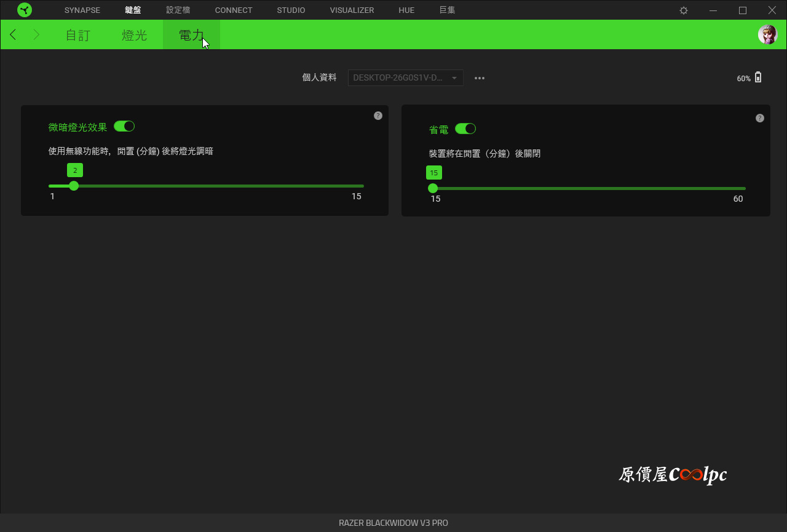Switch to the 自訂 tab

[78, 35]
